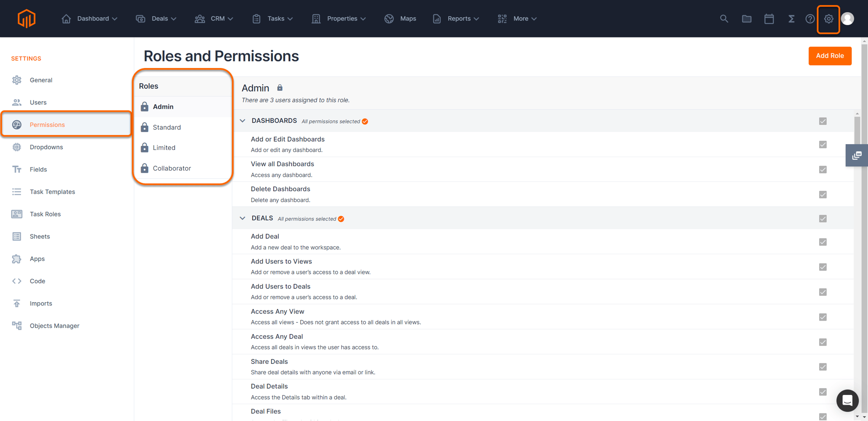868x421 pixels.
Task: Click the sigma sum icon
Action: coord(791,18)
